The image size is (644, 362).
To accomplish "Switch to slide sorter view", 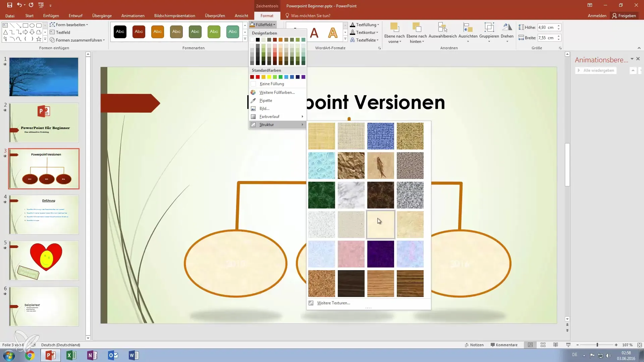I will coord(543,345).
